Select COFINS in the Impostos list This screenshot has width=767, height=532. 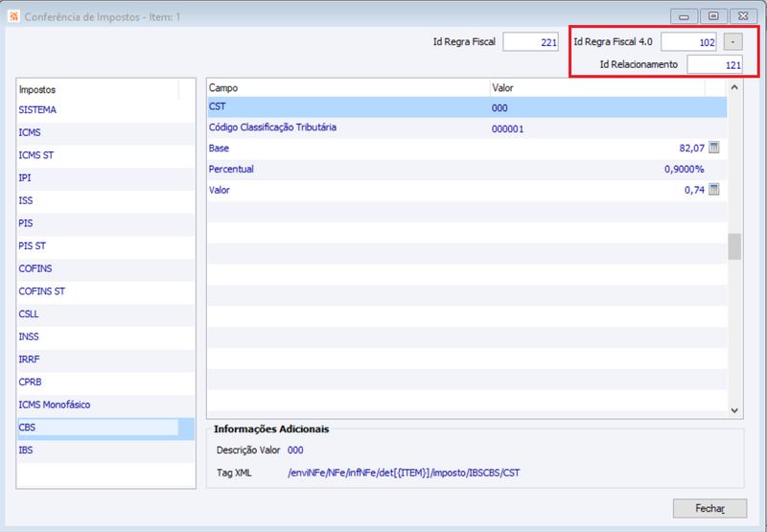[x=105, y=268]
